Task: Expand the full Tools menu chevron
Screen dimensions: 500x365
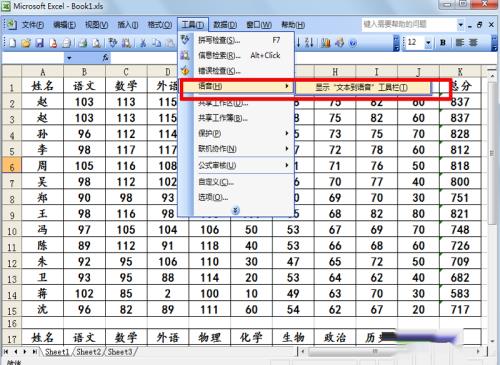Action: tap(236, 210)
